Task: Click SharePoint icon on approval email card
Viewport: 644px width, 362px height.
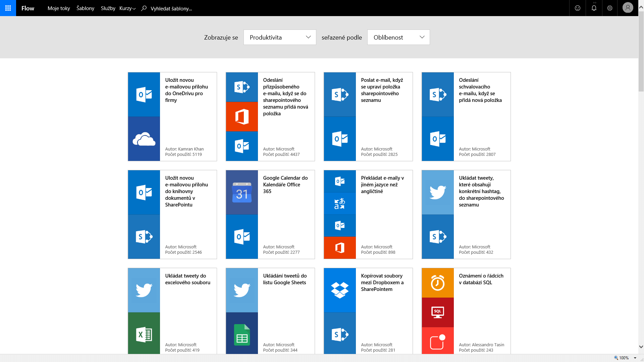Action: click(x=438, y=95)
